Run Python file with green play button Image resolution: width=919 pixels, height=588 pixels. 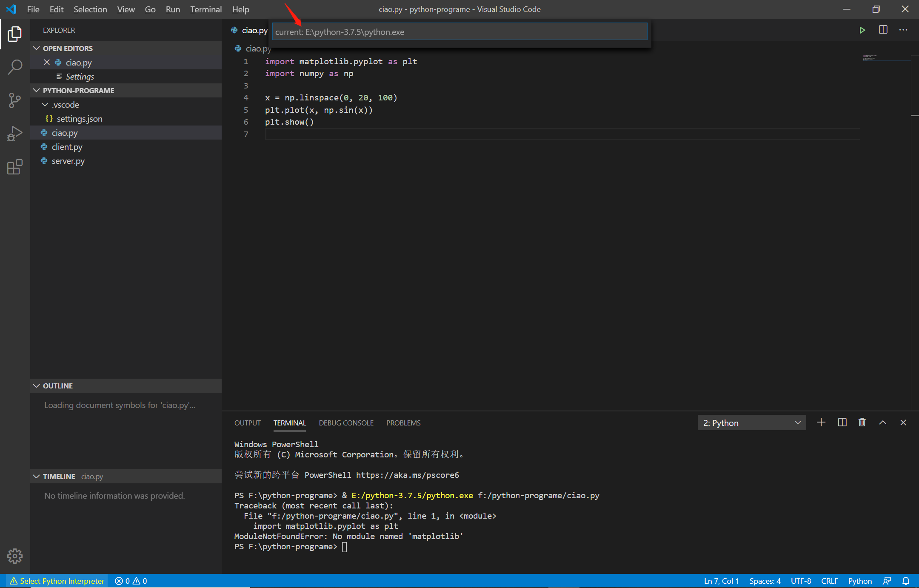tap(862, 30)
